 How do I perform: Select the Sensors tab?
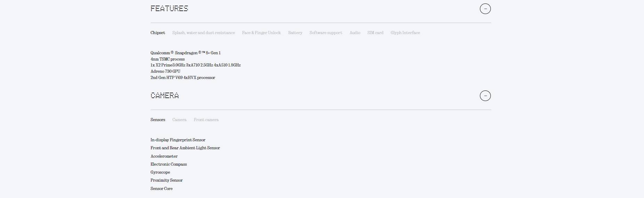tap(158, 120)
